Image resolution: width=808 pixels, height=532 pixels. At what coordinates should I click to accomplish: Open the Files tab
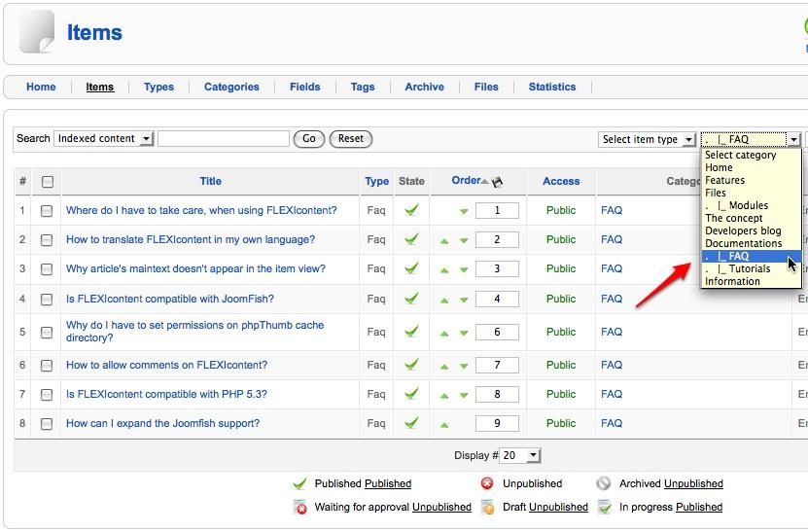tap(486, 87)
